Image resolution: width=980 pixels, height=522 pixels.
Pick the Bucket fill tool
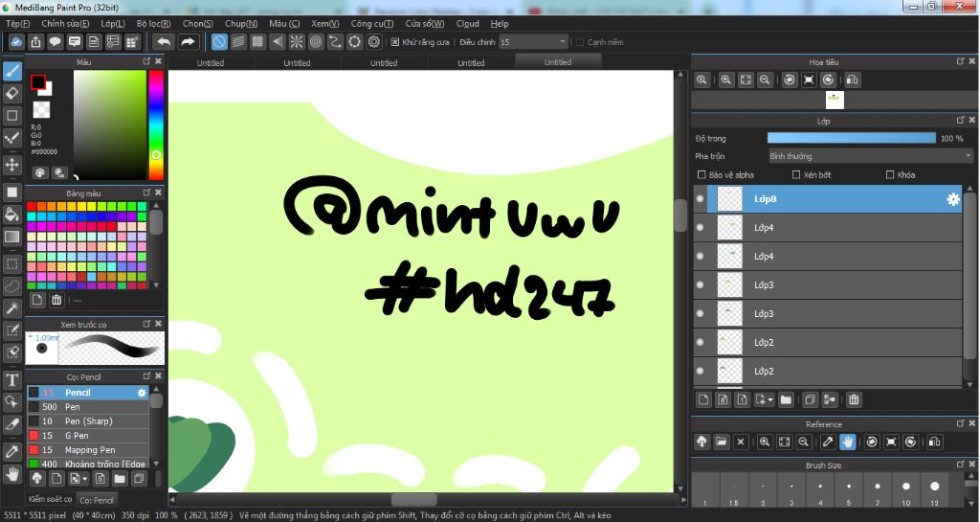point(11,215)
